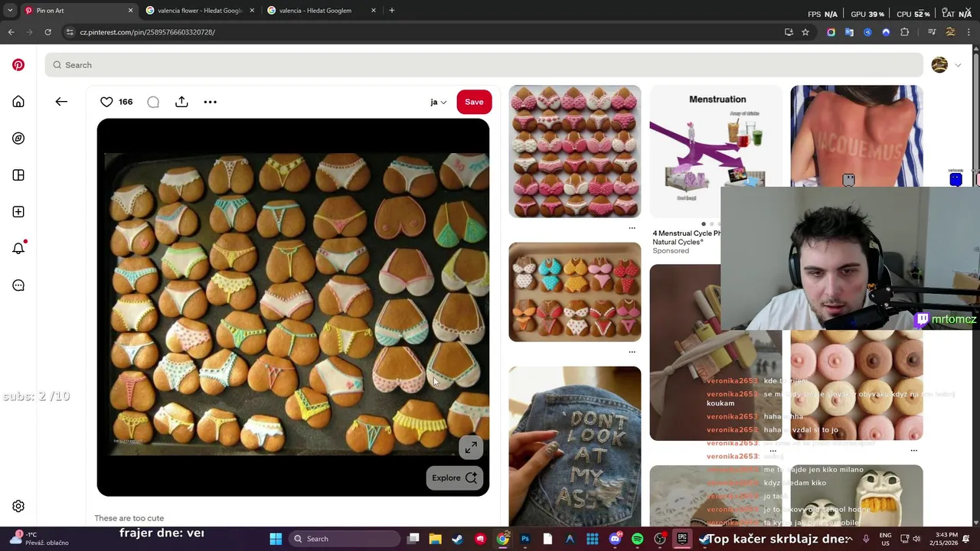Go back using the pin back arrow
This screenshot has height=551, width=980.
pos(61,102)
